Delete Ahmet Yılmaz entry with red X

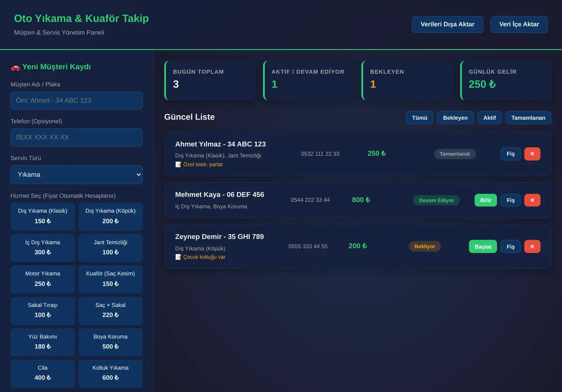(532, 154)
